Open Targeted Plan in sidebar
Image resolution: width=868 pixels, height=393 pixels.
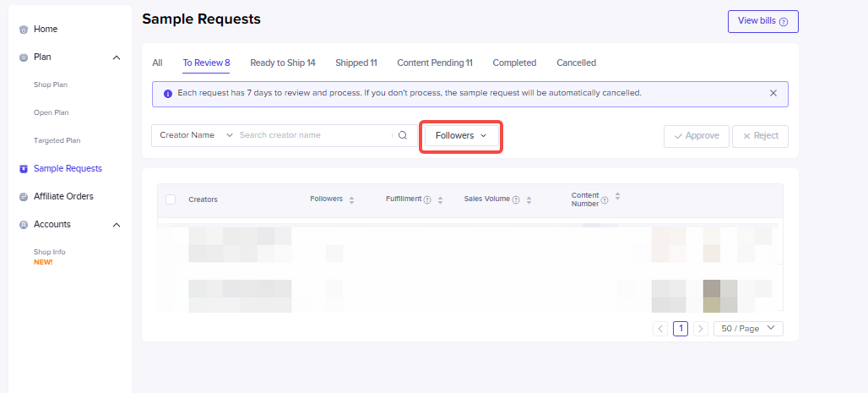(57, 140)
